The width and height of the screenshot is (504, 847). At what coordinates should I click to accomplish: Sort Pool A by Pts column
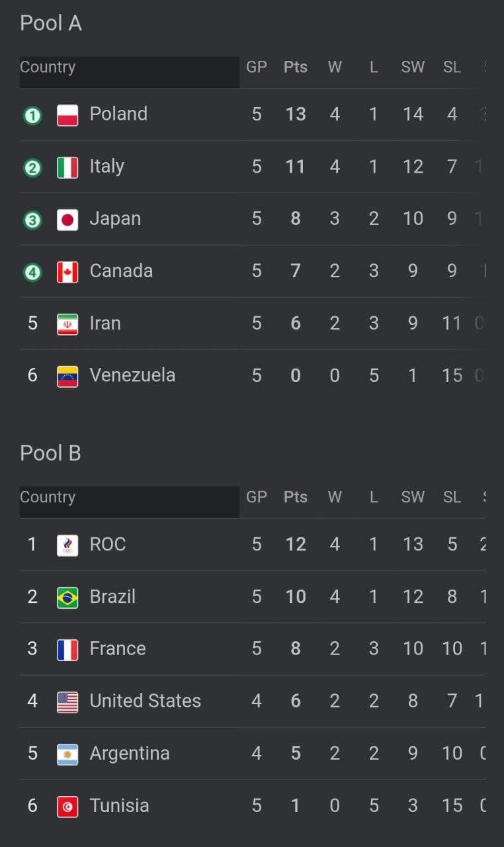[x=296, y=67]
